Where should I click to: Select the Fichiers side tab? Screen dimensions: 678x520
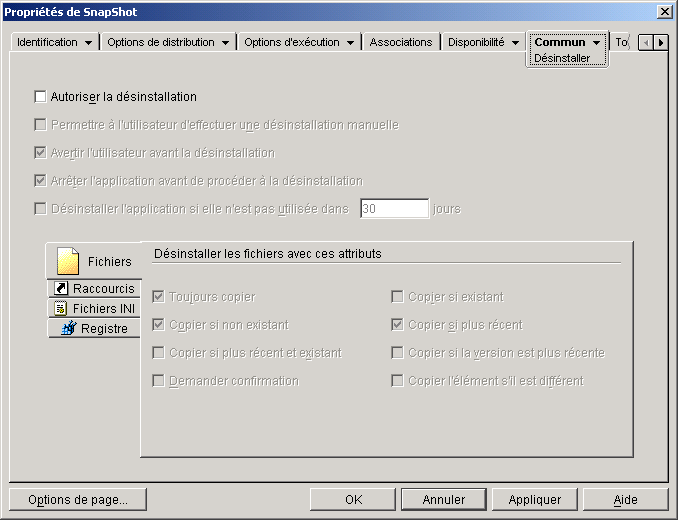coord(94,261)
